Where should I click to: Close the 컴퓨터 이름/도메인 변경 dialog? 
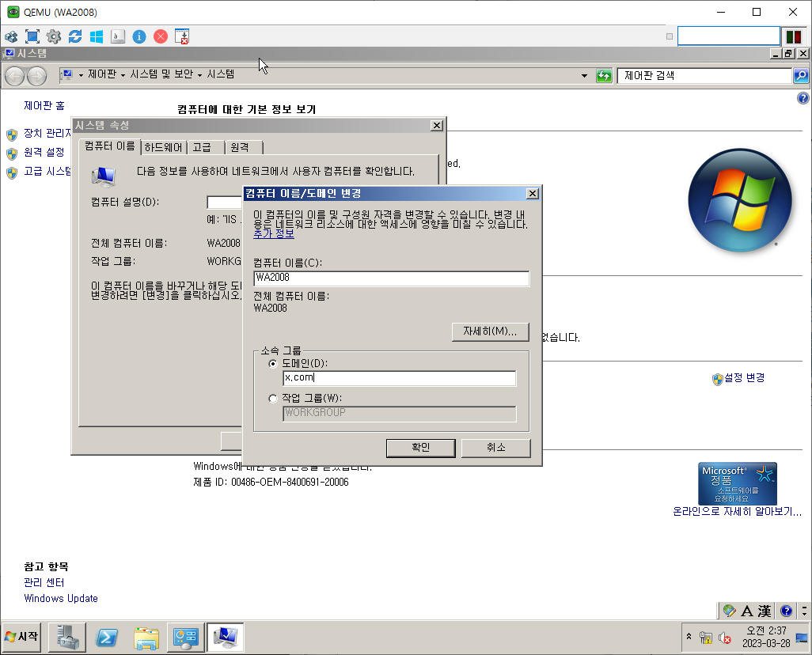click(x=533, y=194)
